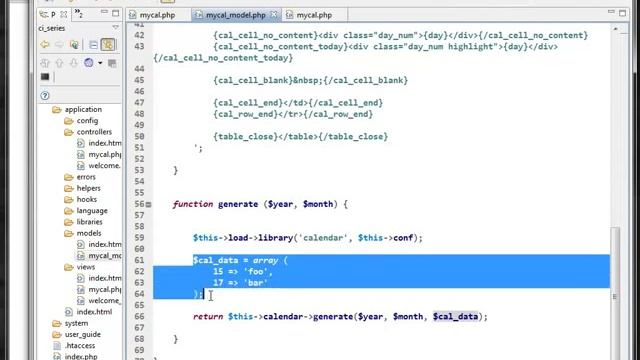
Task: Open the helpers folder
Action: click(88, 188)
